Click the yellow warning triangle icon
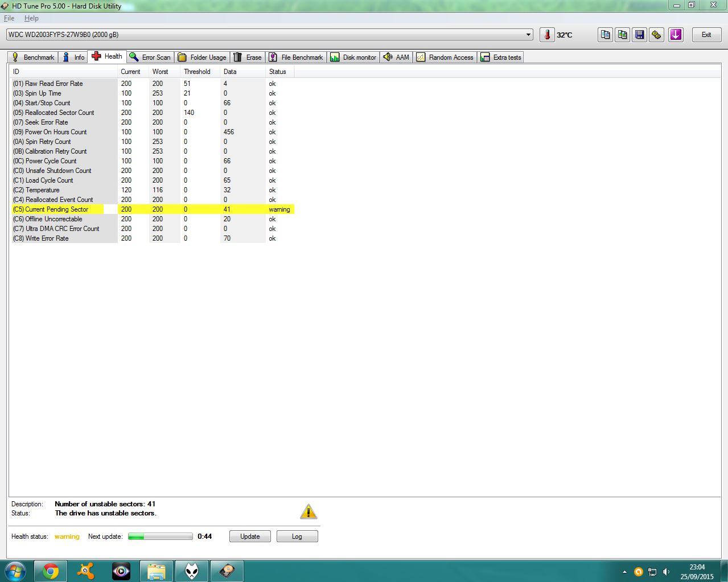Screen dimensions: 728x582 (x=309, y=511)
